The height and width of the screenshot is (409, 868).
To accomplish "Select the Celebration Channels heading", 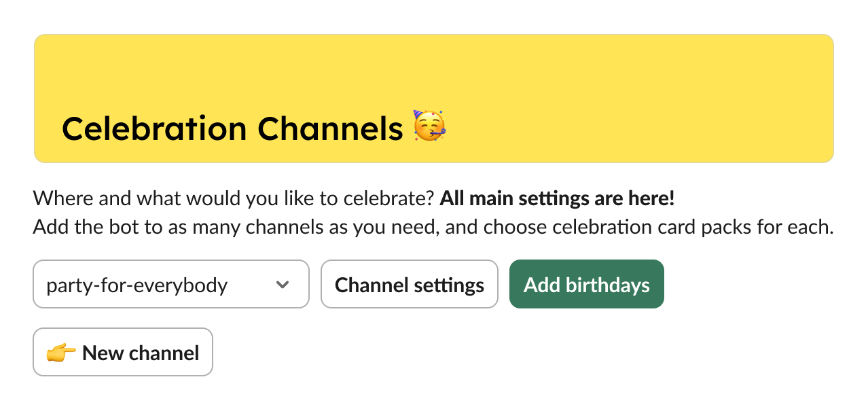I will coord(232,128).
